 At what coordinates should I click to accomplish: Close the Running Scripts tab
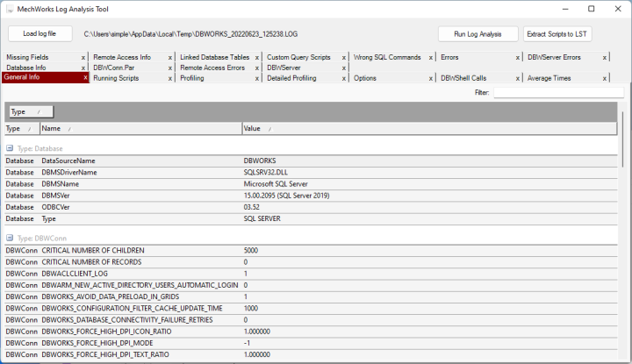(170, 79)
